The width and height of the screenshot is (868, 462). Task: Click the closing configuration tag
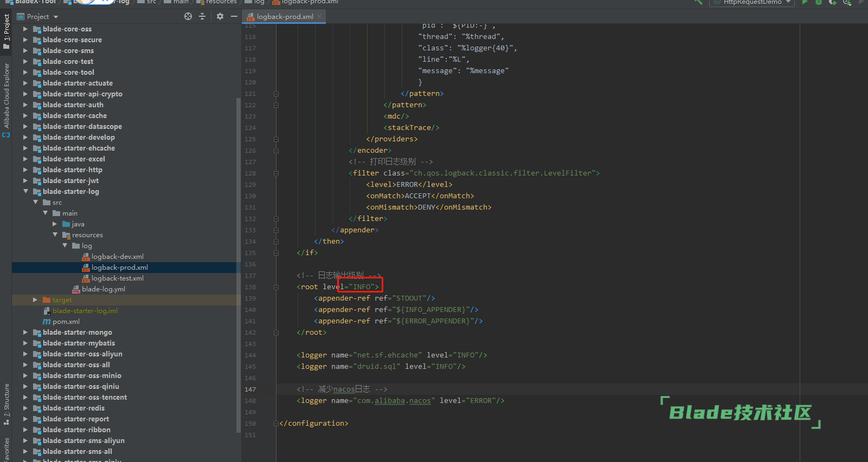tap(314, 424)
